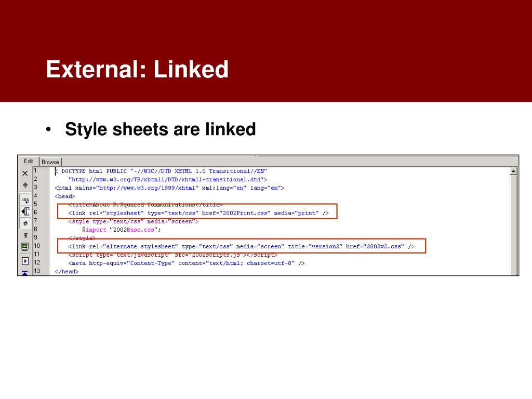This screenshot has width=532, height=399.
Task: Click the title About R.Squared Communications line
Action: pos(145,205)
